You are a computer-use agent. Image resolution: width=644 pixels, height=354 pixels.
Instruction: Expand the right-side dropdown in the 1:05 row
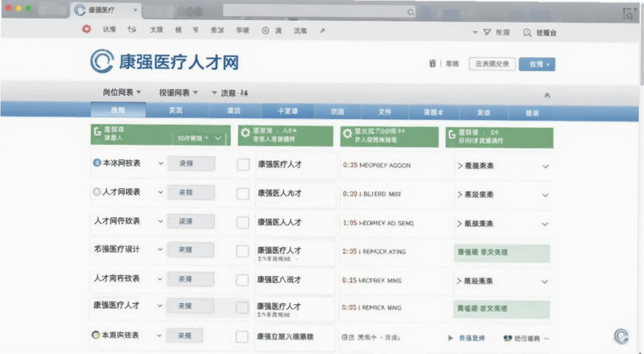click(545, 224)
